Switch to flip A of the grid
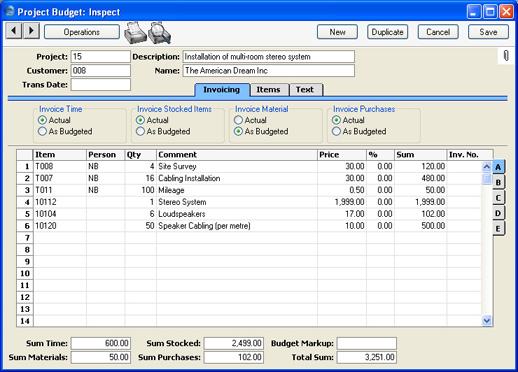Screen dimensions: 518x372 click(498, 167)
